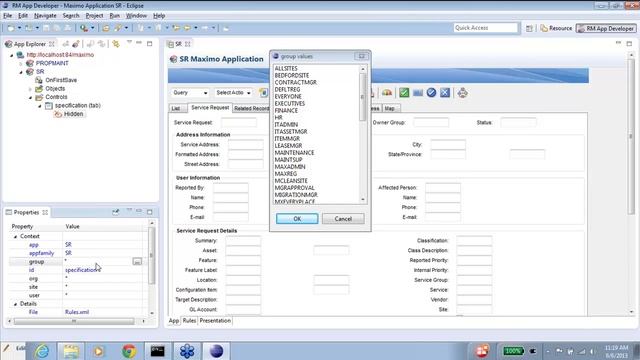Select EVERYONE in the group values list
Screen dimensions: 640x360
[x=288, y=96]
